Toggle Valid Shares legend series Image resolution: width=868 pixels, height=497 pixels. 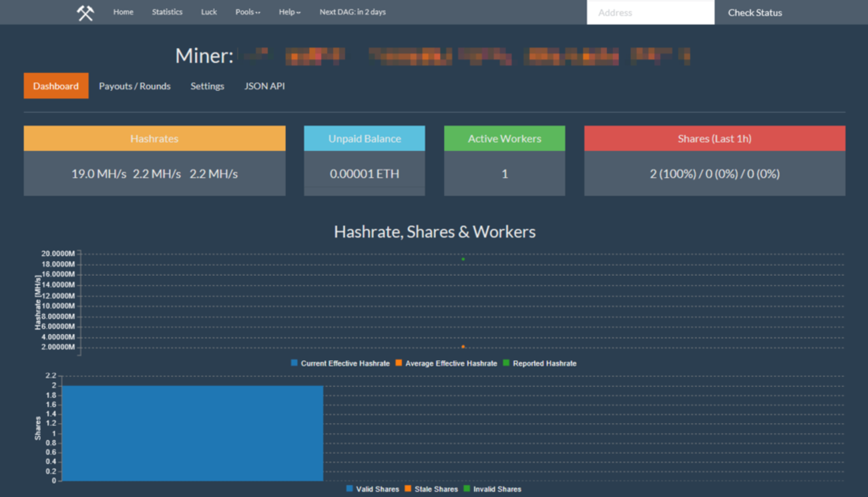point(372,489)
